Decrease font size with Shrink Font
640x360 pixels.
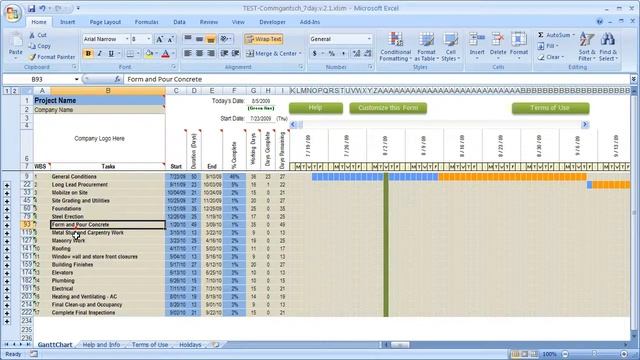[171, 39]
